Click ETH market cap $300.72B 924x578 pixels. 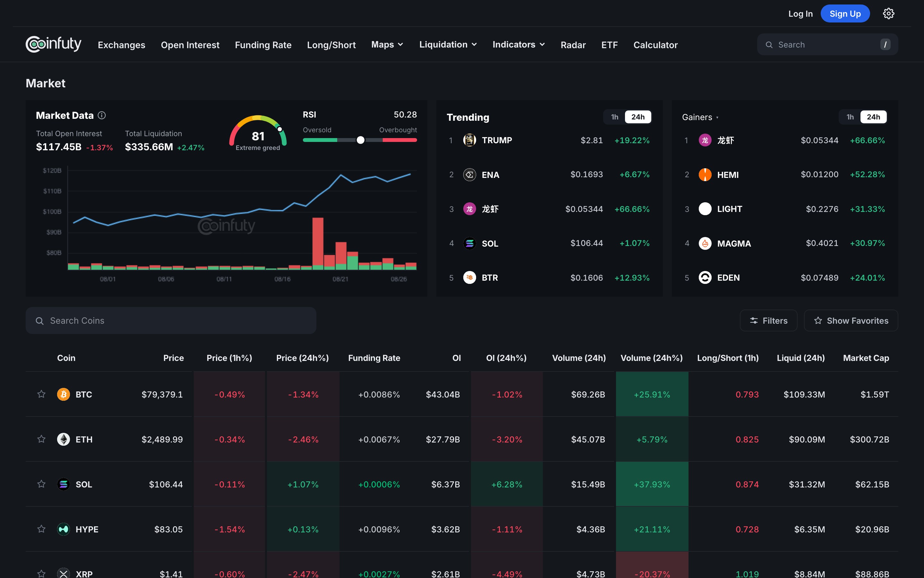point(869,440)
